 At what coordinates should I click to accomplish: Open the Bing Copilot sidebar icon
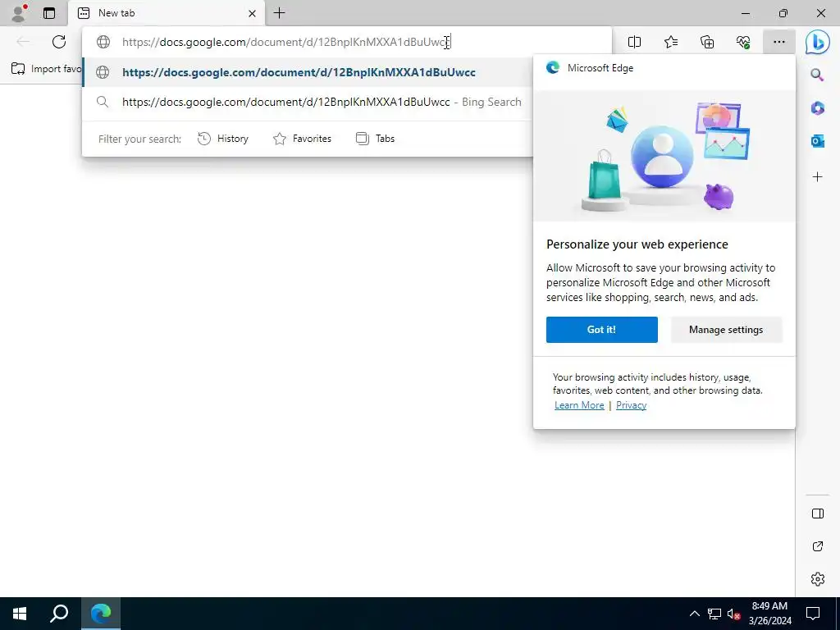point(818,43)
